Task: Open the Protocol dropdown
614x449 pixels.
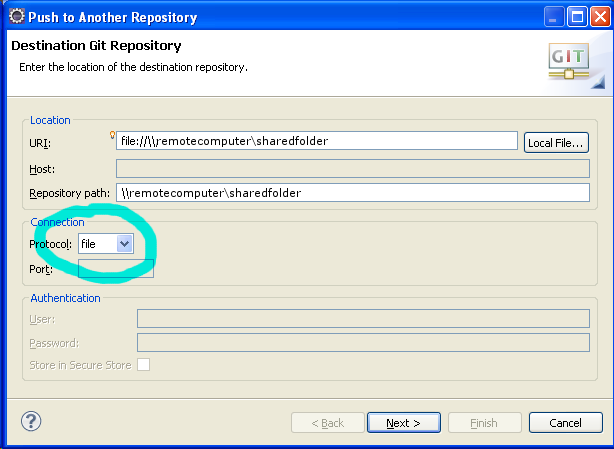Action: (x=125, y=243)
